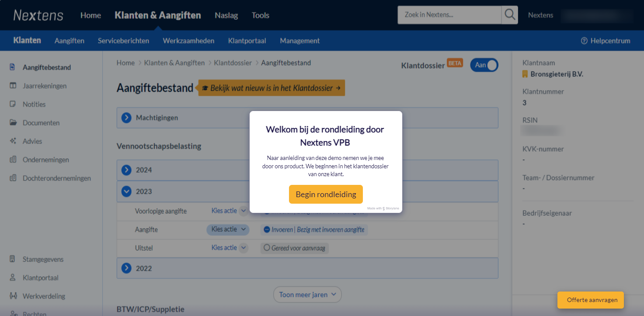644x316 pixels.
Task: Open the Toon meer jaren dropdown
Action: pos(307,295)
